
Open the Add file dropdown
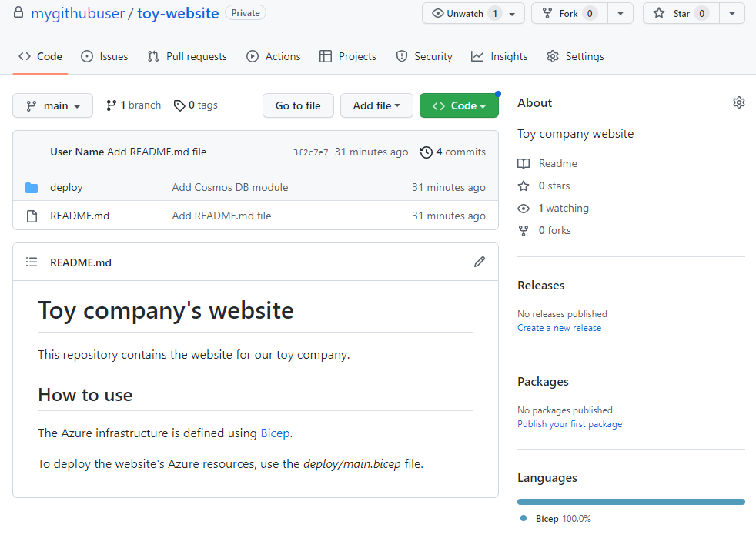pyautogui.click(x=376, y=105)
